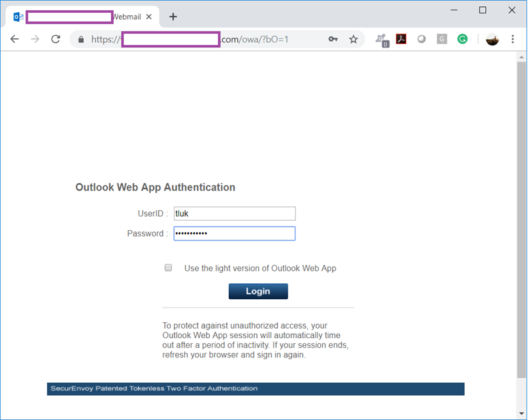Open a new browser tab
Viewport: 528px width, 420px height.
coord(173,17)
